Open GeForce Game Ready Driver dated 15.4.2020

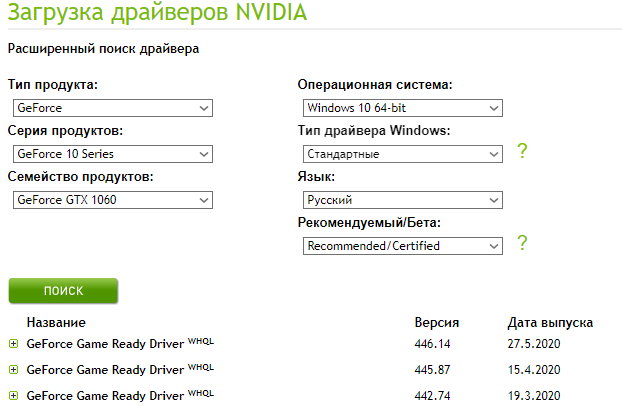point(120,369)
